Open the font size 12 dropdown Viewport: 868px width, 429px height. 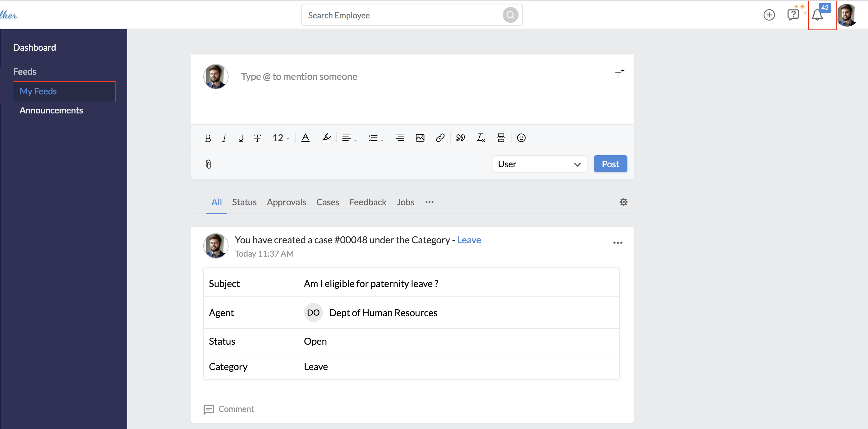281,138
